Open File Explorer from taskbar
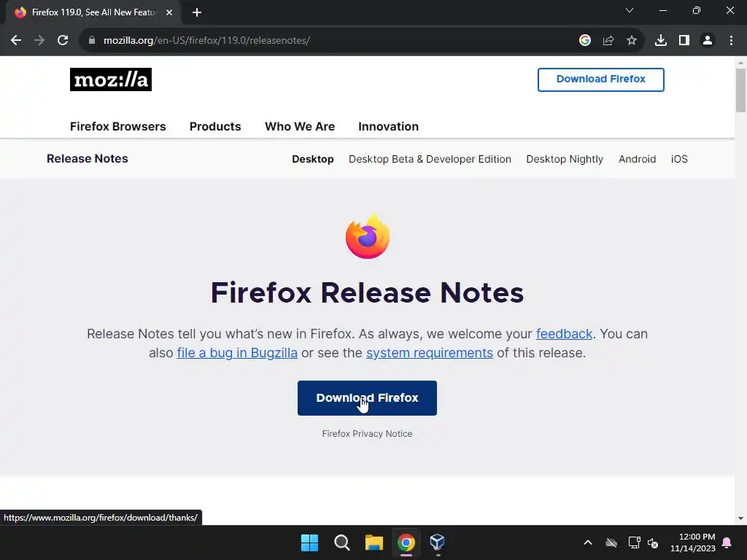 coord(374,542)
